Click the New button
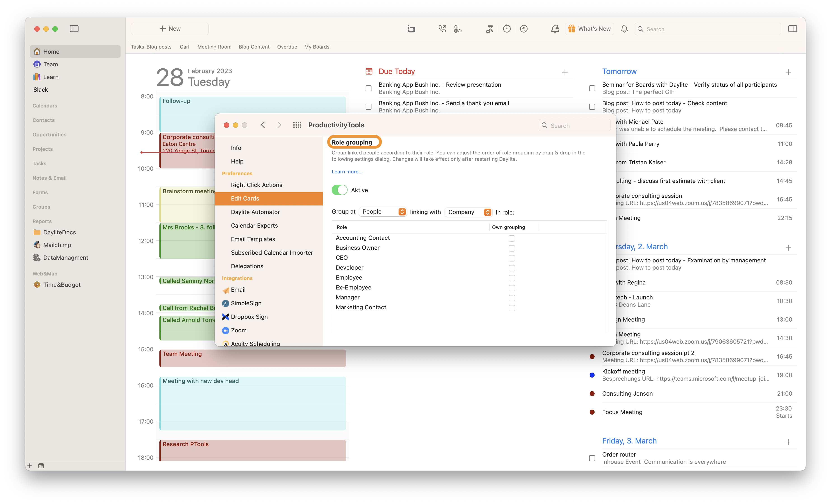 pos(170,29)
